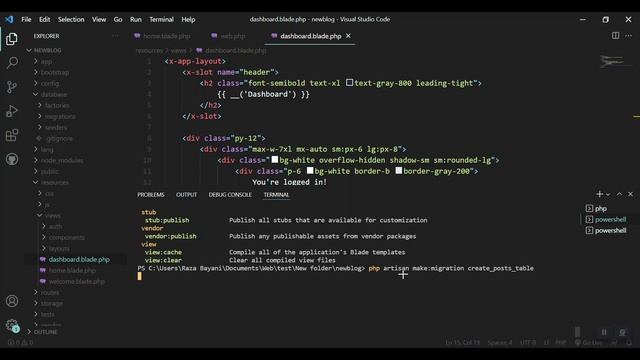The image size is (640, 360).
Task: Switch to the DEBUG CONSOLE panel tab
Action: tap(230, 195)
